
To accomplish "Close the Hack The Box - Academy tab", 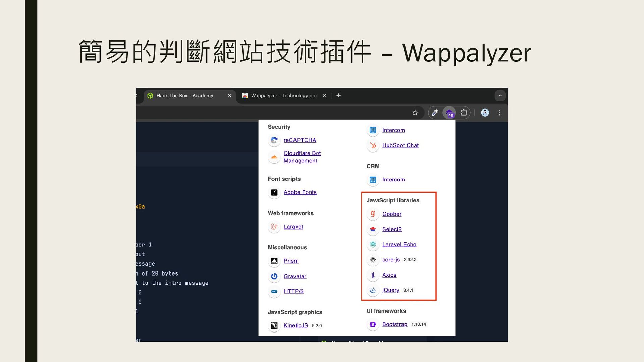I will pyautogui.click(x=230, y=96).
